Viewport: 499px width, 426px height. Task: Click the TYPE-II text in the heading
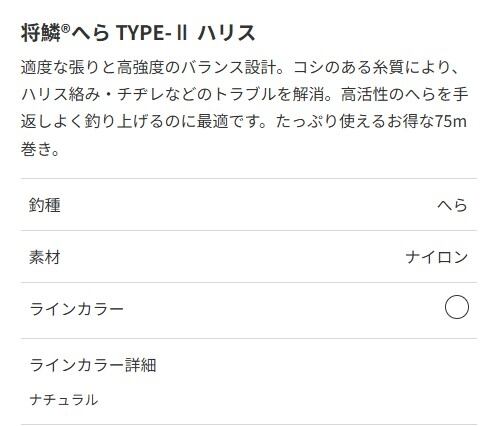152,33
